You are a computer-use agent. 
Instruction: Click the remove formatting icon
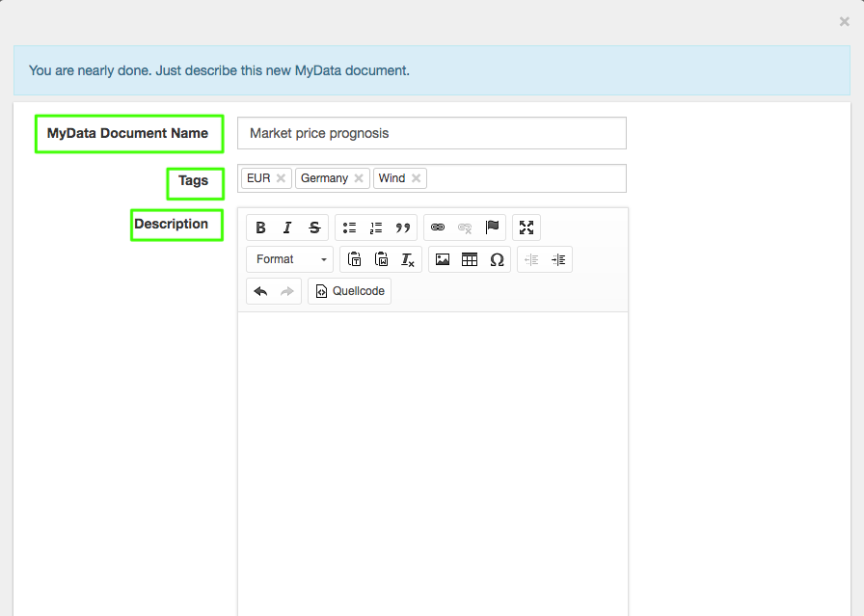click(x=408, y=259)
